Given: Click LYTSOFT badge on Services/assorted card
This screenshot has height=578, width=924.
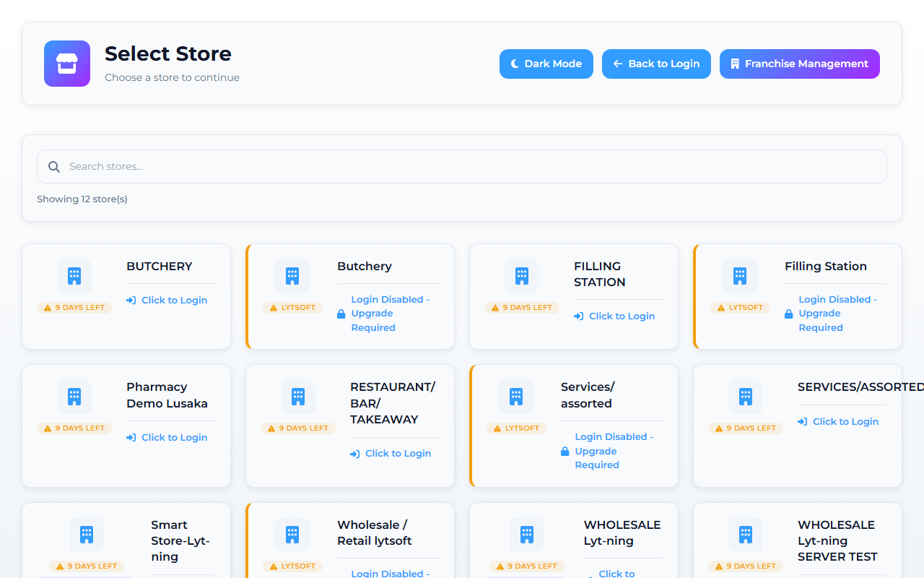Looking at the screenshot, I should (516, 428).
